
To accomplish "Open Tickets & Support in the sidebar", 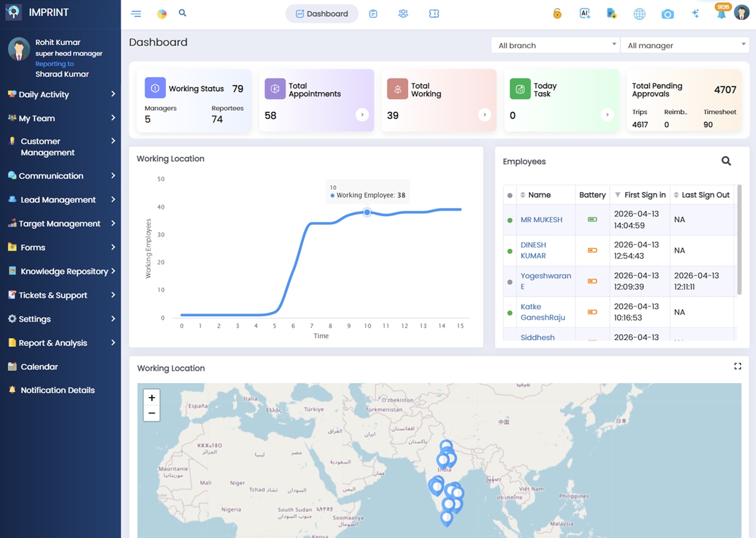I will point(60,295).
